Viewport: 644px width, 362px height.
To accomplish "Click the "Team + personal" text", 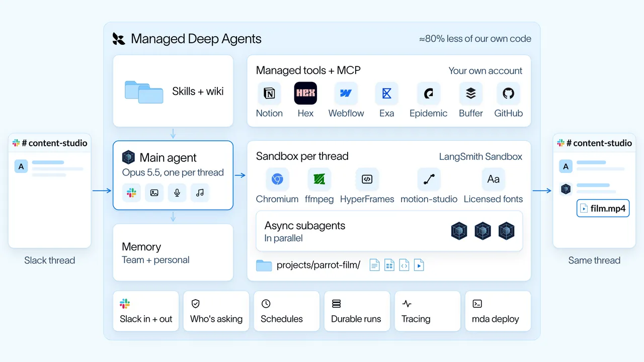I will tap(155, 260).
